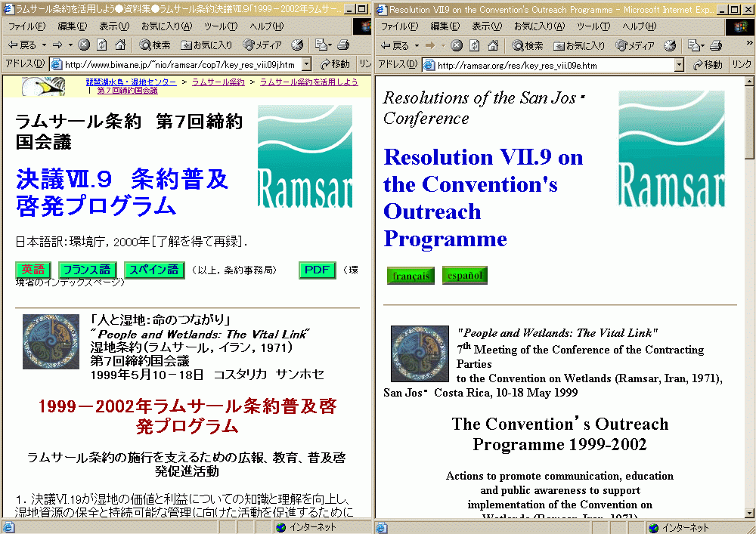Open ツール(T) menu in right window
756x534 pixels.
pos(593,26)
